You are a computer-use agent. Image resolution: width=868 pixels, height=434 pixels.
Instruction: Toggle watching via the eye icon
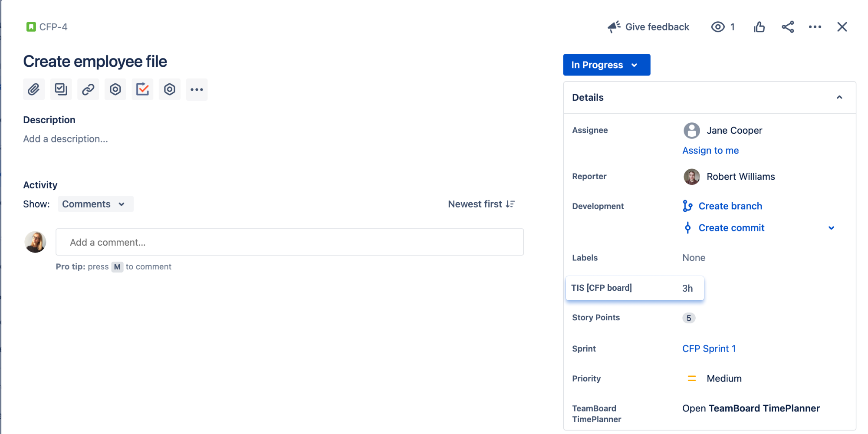[717, 26]
